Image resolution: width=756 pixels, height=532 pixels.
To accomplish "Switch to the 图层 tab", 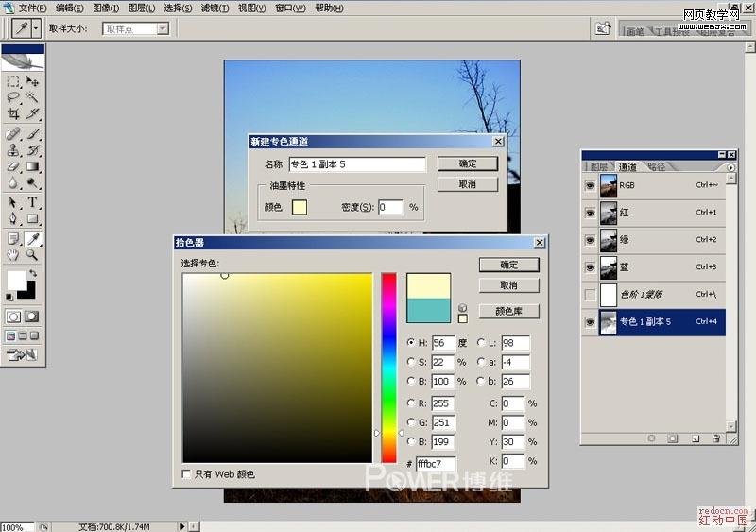I will [x=599, y=167].
